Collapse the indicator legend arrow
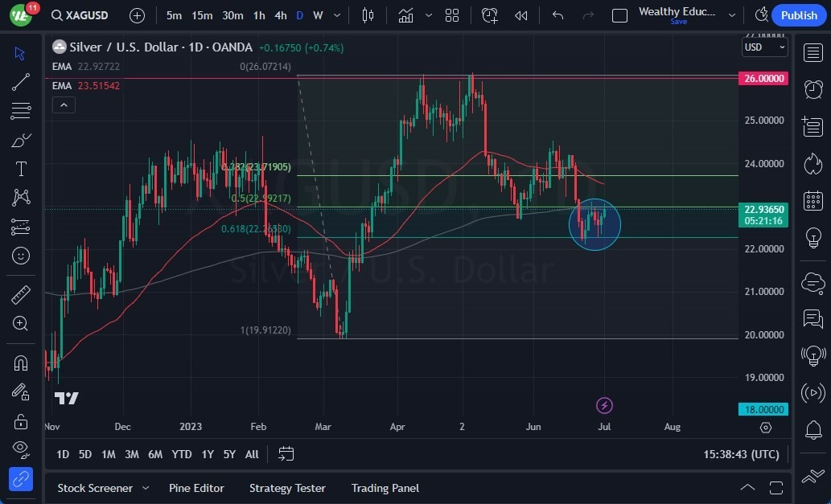The height and width of the screenshot is (504, 831). click(64, 104)
